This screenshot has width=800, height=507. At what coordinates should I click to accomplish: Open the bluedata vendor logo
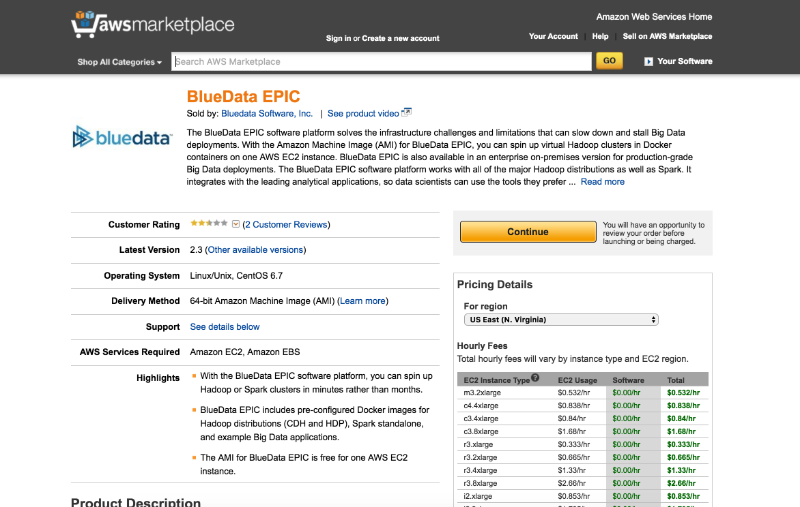(122, 137)
